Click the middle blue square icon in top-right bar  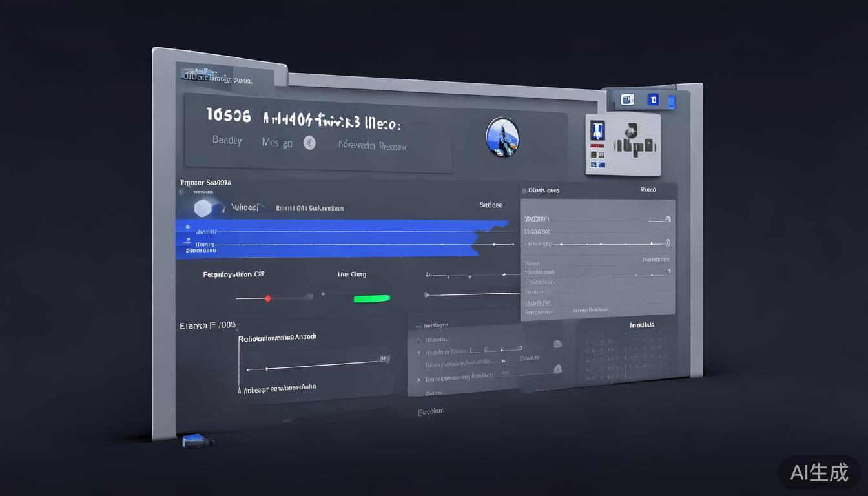(653, 100)
